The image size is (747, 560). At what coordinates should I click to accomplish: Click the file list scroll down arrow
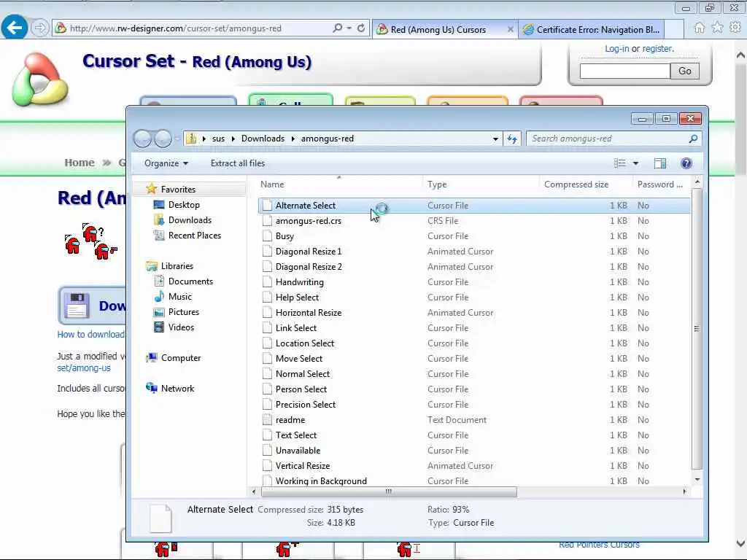[x=697, y=480]
